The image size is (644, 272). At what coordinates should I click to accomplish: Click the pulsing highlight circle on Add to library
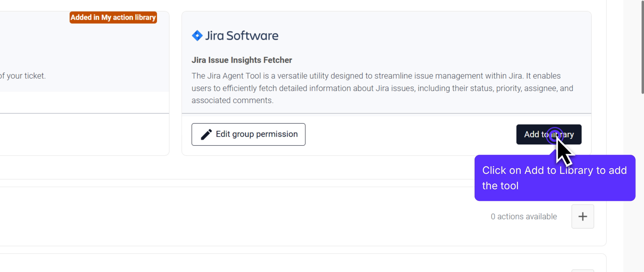pos(554,135)
